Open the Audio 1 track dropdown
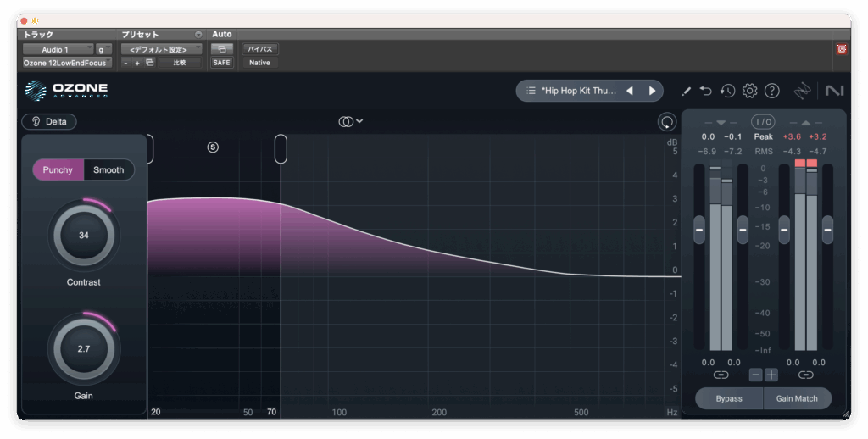The image size is (868, 439). point(58,49)
